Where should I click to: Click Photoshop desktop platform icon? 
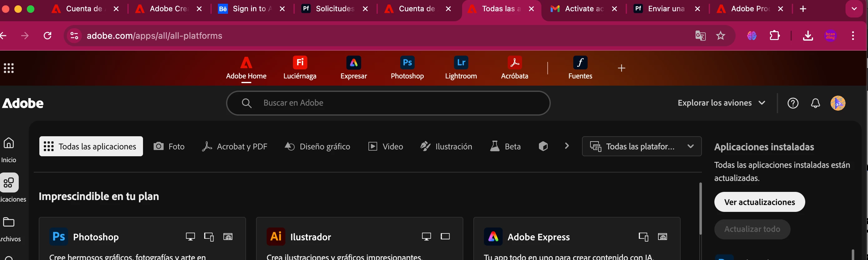[x=190, y=237]
